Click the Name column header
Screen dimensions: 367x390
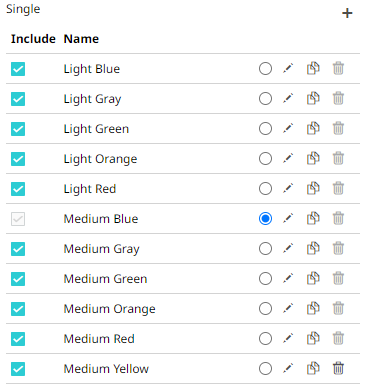coord(81,39)
